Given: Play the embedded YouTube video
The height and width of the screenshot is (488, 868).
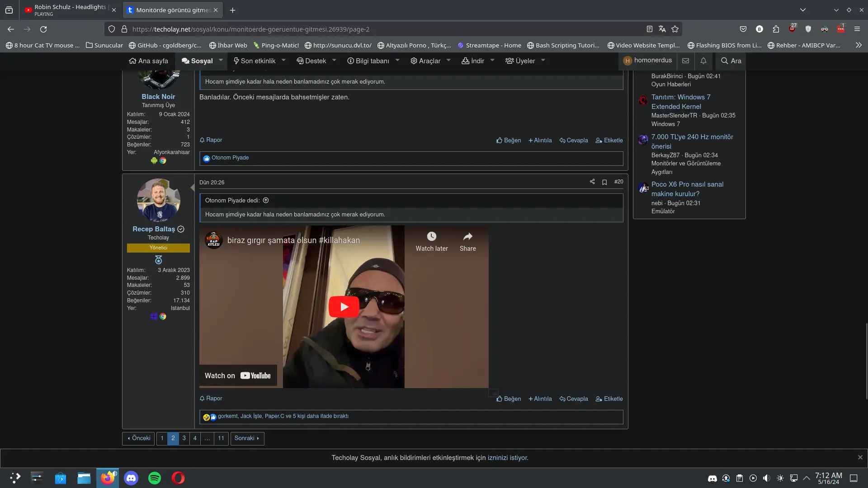Looking at the screenshot, I should (344, 307).
